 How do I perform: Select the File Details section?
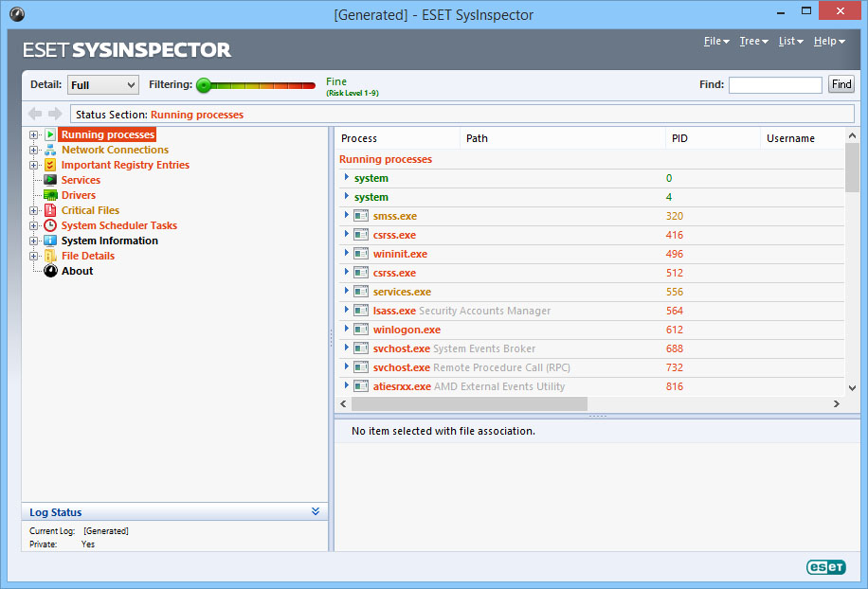coord(51,256)
